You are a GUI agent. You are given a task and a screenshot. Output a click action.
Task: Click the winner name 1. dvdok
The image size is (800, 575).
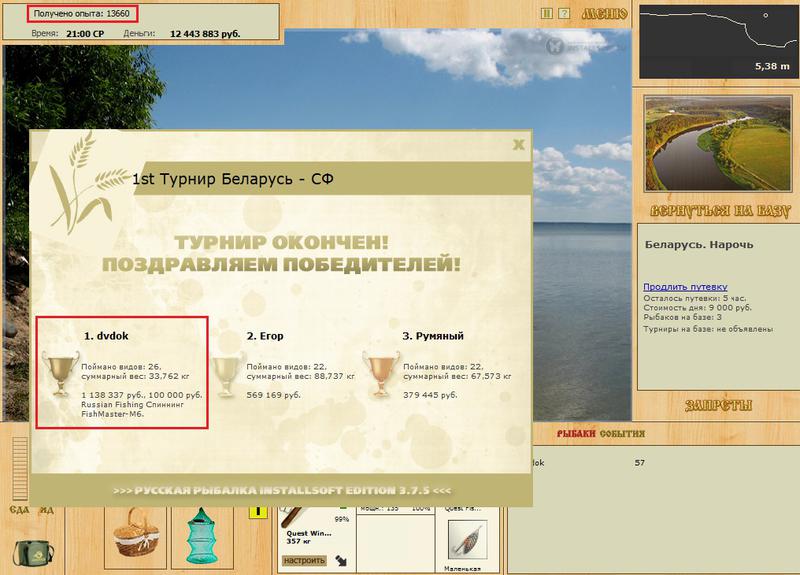pos(106,336)
